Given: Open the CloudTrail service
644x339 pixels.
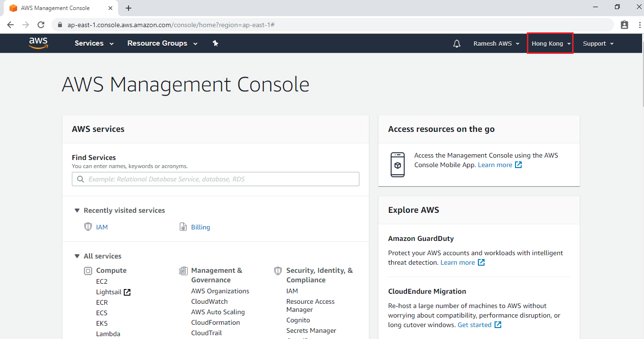Looking at the screenshot, I should pyautogui.click(x=207, y=333).
